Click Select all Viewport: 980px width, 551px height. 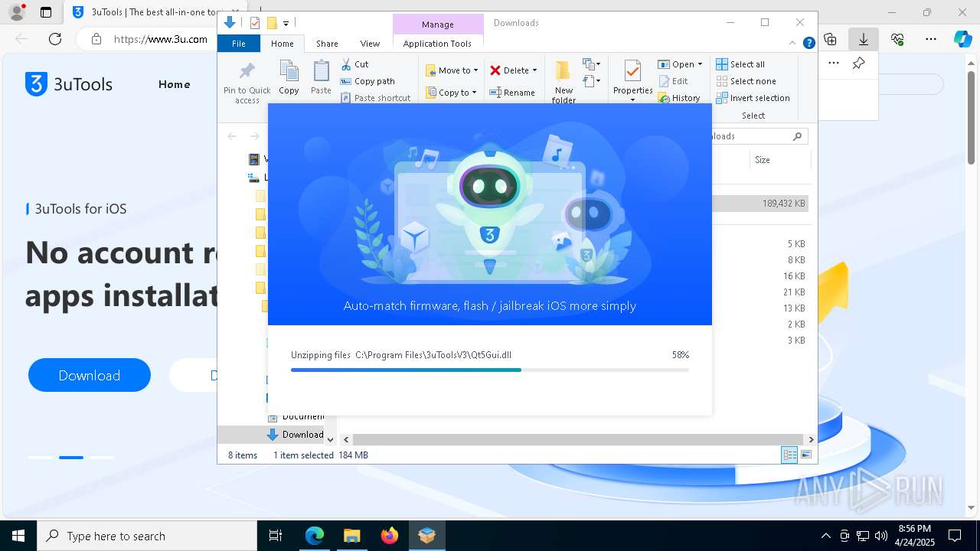click(x=740, y=64)
